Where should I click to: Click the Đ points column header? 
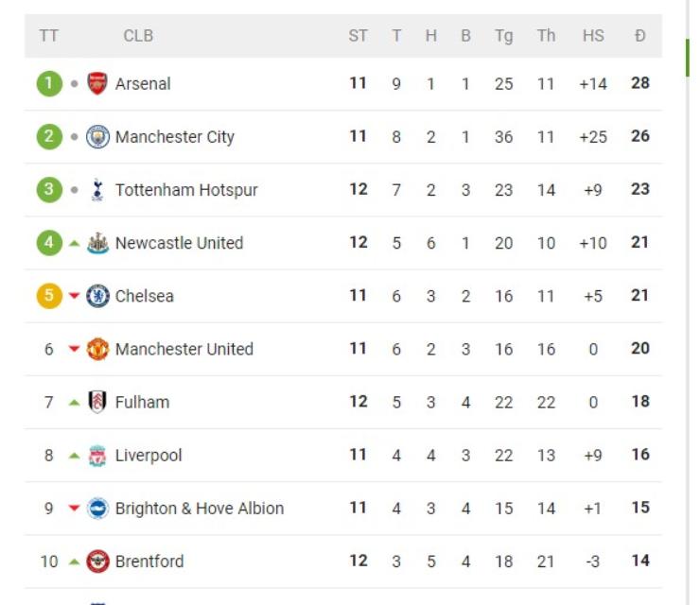(x=640, y=36)
